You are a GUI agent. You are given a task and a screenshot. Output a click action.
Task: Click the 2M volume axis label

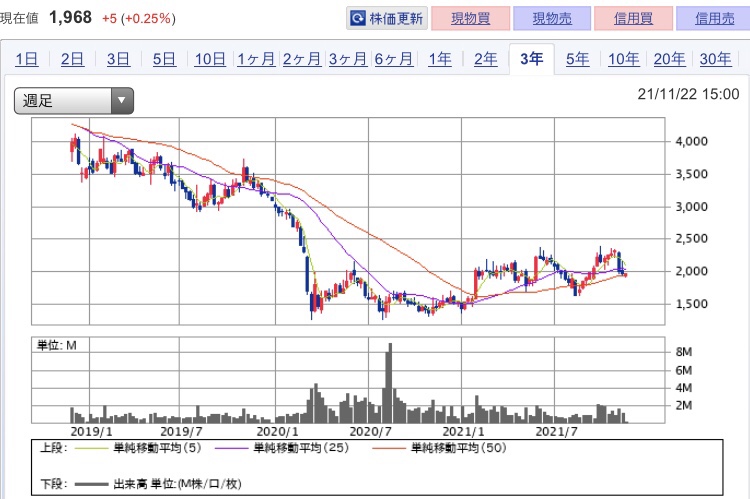tap(684, 406)
